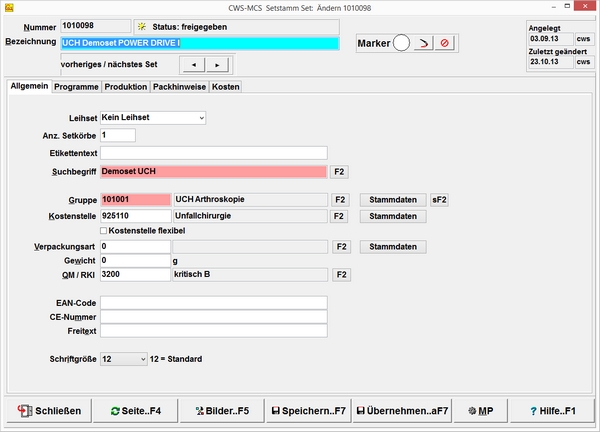Click the Nummer field 1010098
The height and width of the screenshot is (432, 600).
pos(96,26)
